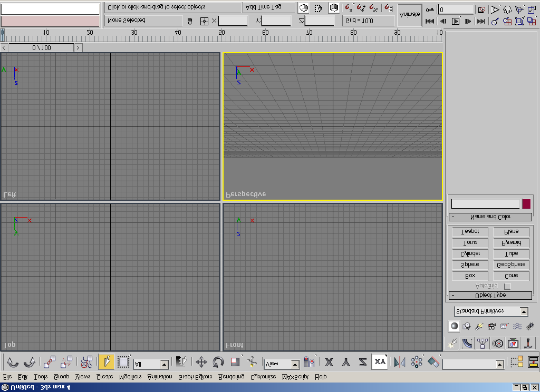The width and height of the screenshot is (540, 392).
Task: Click the Pan hand viewport icon
Action: [x=507, y=9]
